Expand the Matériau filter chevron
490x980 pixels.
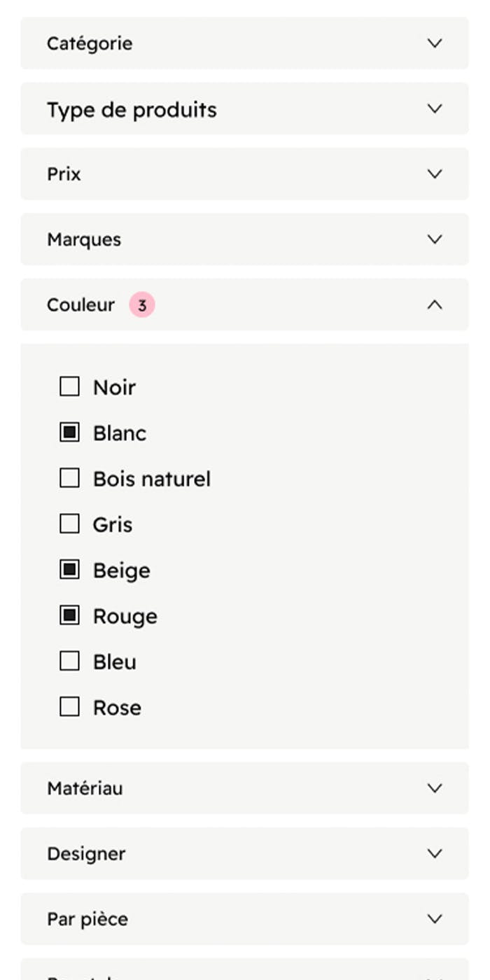pyautogui.click(x=435, y=788)
